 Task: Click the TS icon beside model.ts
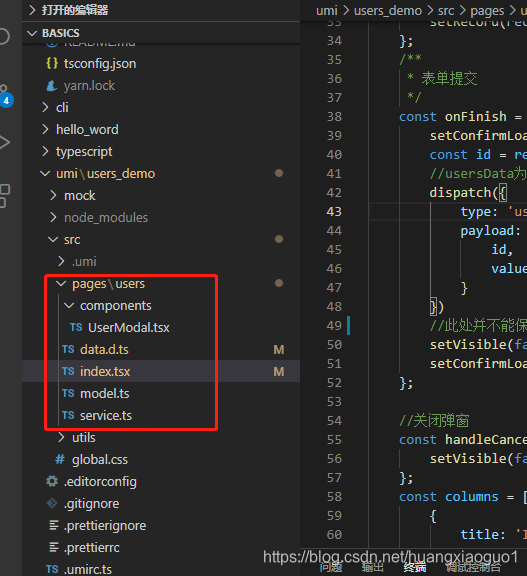[68, 393]
